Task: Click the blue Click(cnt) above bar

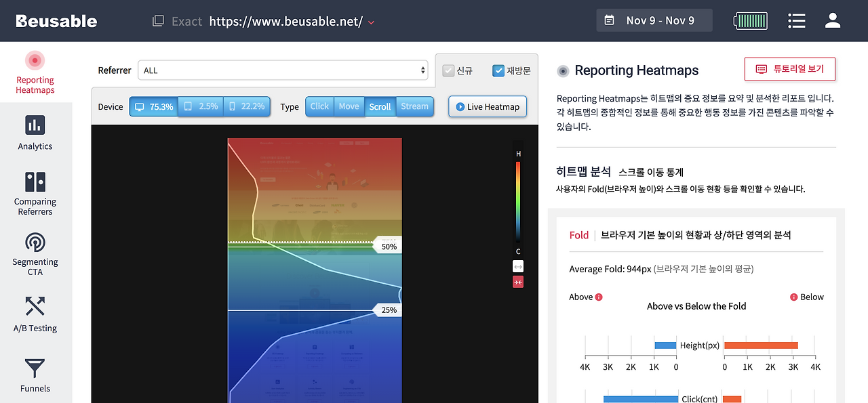Action: click(x=641, y=400)
